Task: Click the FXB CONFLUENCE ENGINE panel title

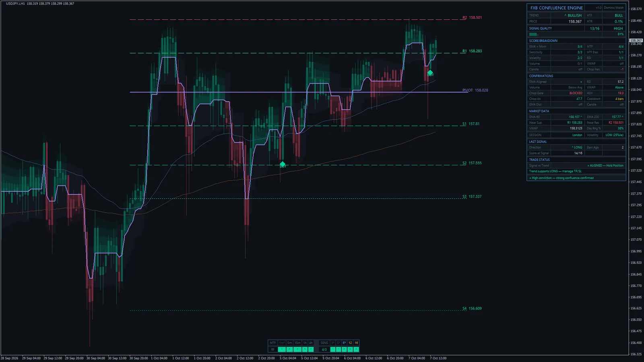Action: (556, 8)
